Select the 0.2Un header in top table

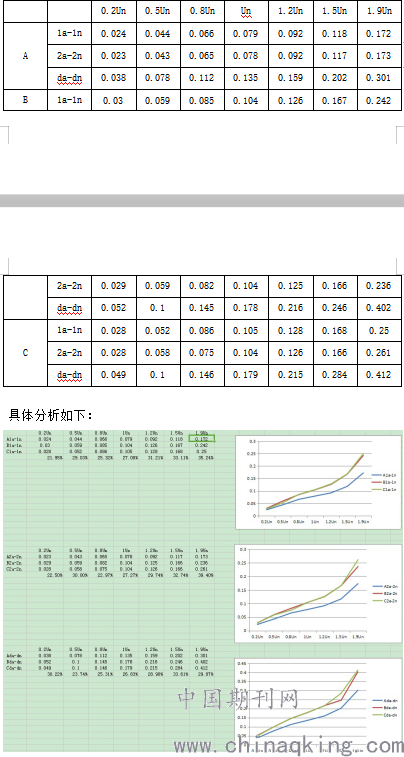coord(113,11)
